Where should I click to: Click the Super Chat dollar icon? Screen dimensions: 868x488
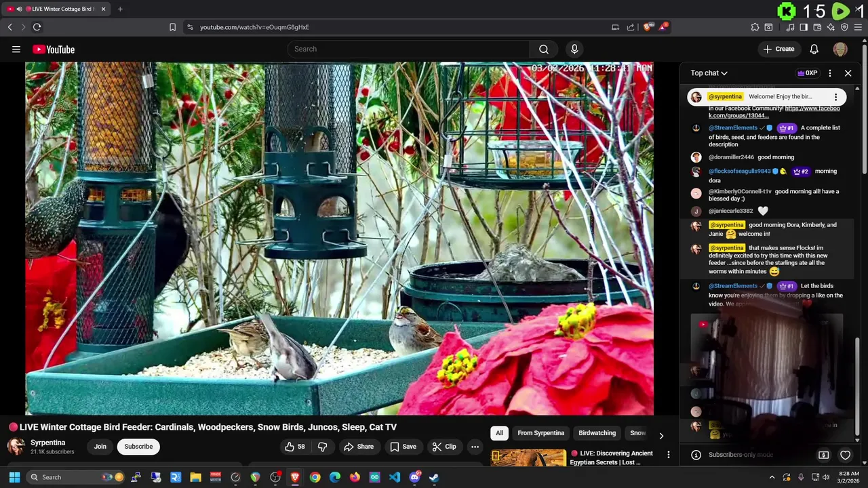(823, 455)
